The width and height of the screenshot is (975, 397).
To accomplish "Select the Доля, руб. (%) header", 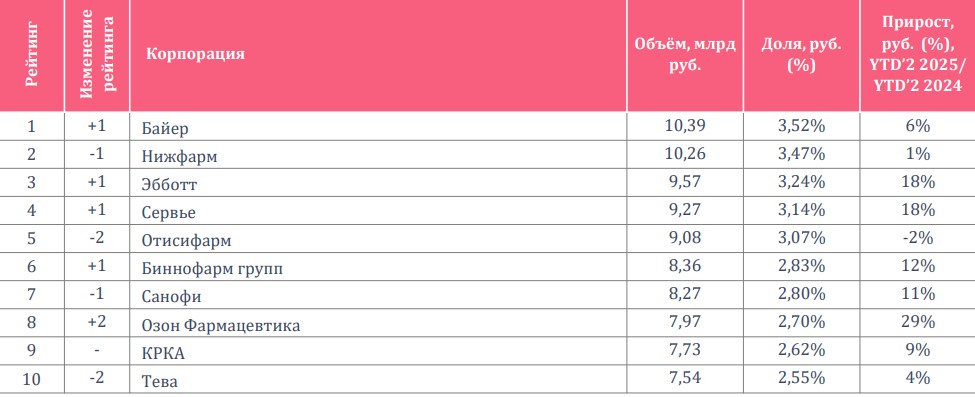I will click(x=801, y=54).
